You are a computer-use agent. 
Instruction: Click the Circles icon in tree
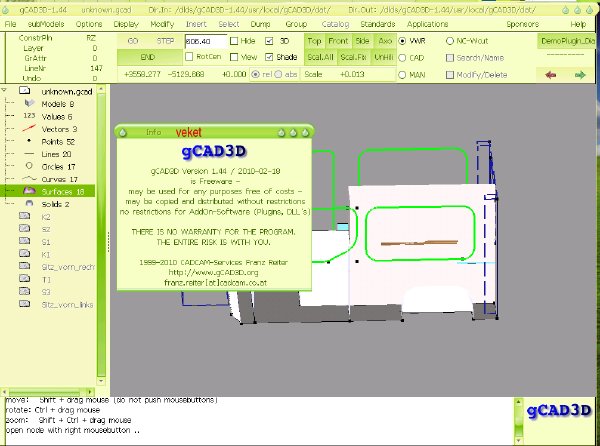[x=29, y=166]
